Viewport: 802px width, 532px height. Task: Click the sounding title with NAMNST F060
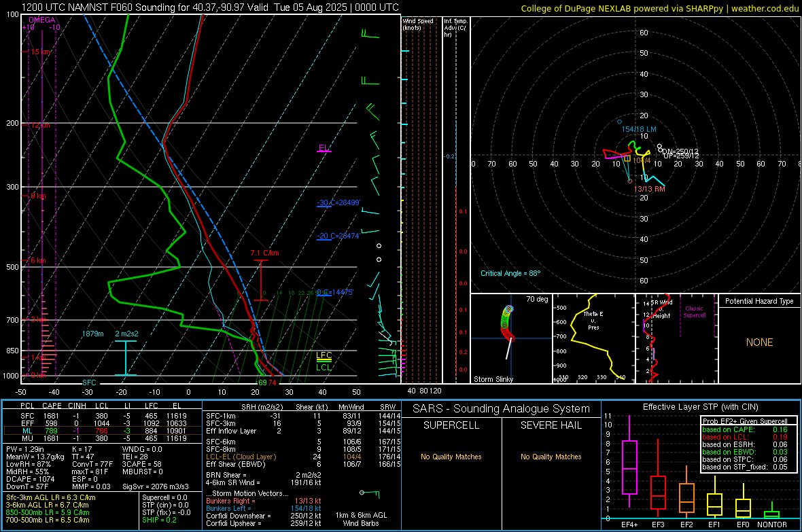[x=210, y=7]
